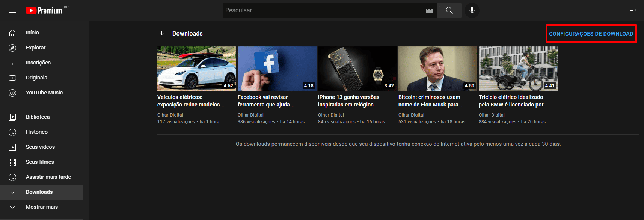Open Olhar Digital channel under Bitcoin video
The image size is (644, 220).
[411, 115]
